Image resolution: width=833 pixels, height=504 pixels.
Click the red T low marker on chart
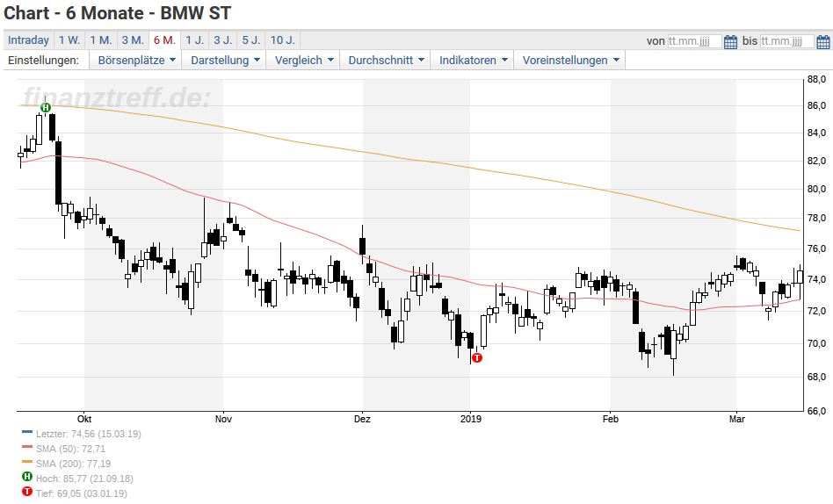coord(477,357)
